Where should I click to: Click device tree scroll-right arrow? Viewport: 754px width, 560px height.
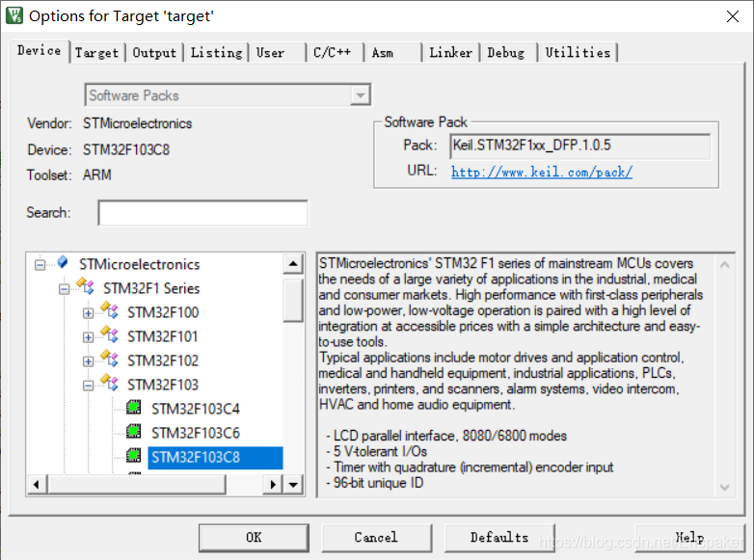[x=273, y=484]
